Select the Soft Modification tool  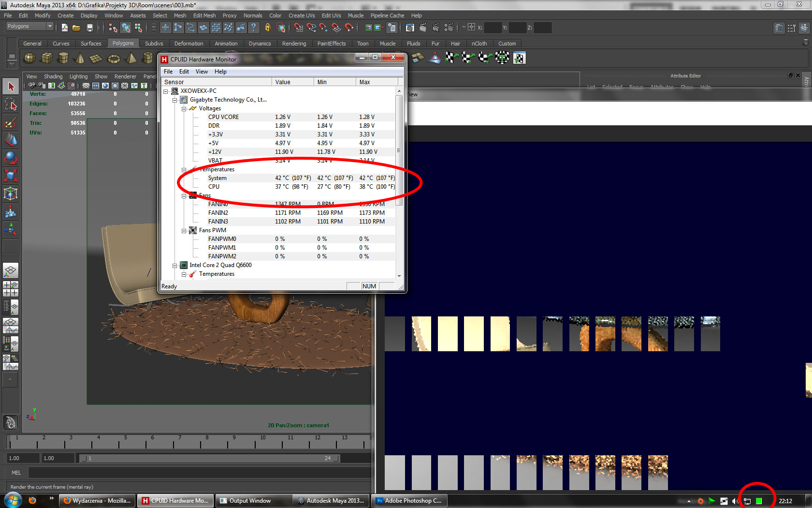[11, 211]
